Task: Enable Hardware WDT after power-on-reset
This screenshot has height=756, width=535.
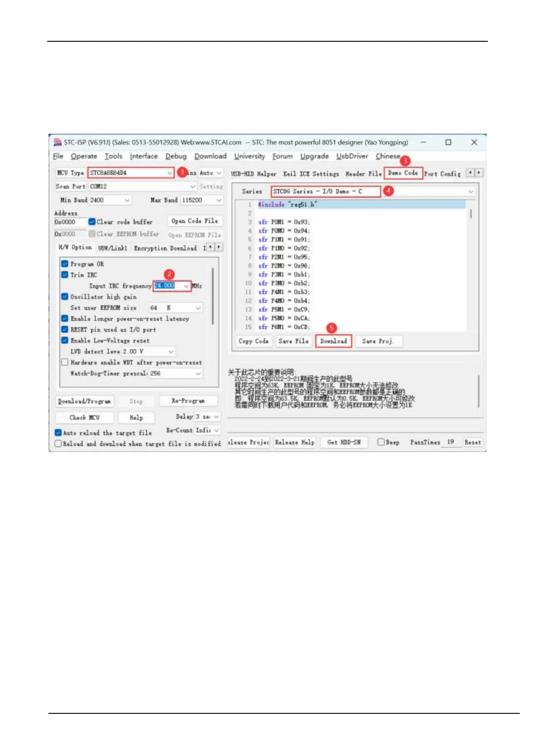Action: click(65, 362)
